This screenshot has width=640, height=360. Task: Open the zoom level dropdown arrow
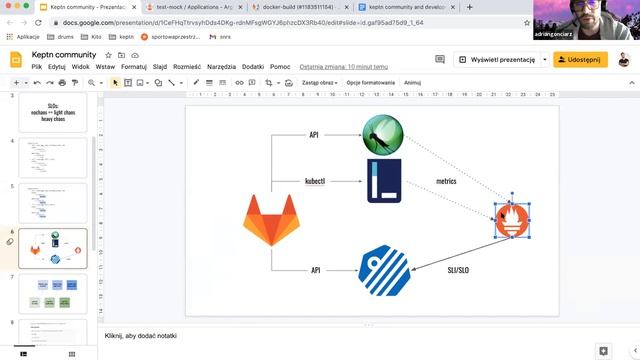pyautogui.click(x=101, y=83)
